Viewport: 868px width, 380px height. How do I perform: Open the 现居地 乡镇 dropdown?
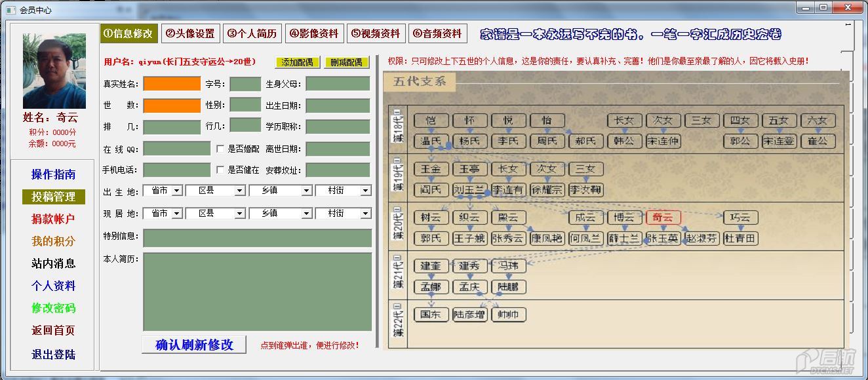280,214
